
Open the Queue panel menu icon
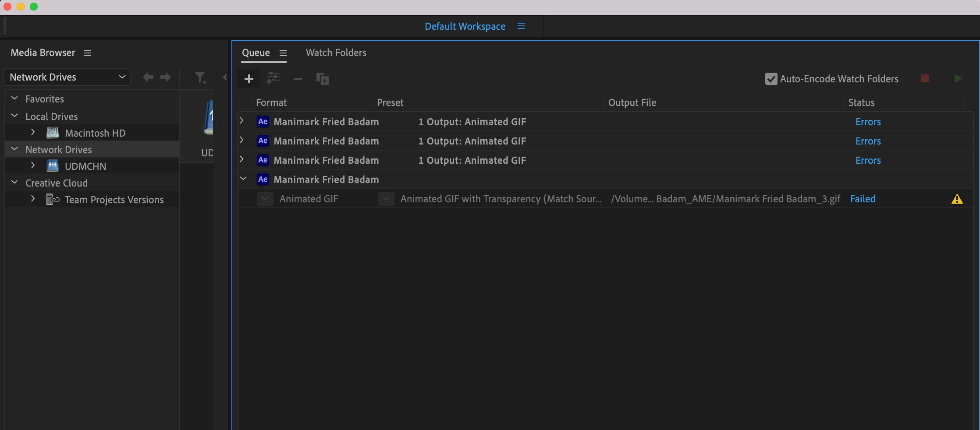click(283, 53)
